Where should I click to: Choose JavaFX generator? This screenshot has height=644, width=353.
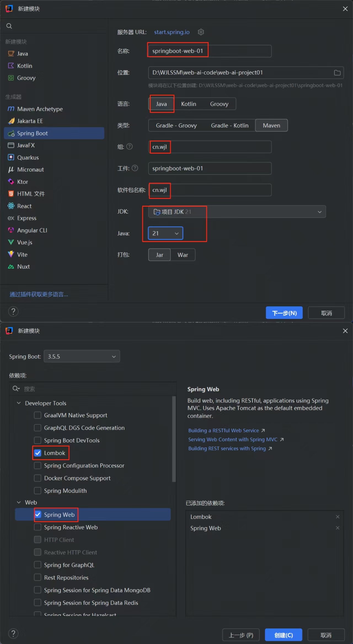click(x=55, y=145)
